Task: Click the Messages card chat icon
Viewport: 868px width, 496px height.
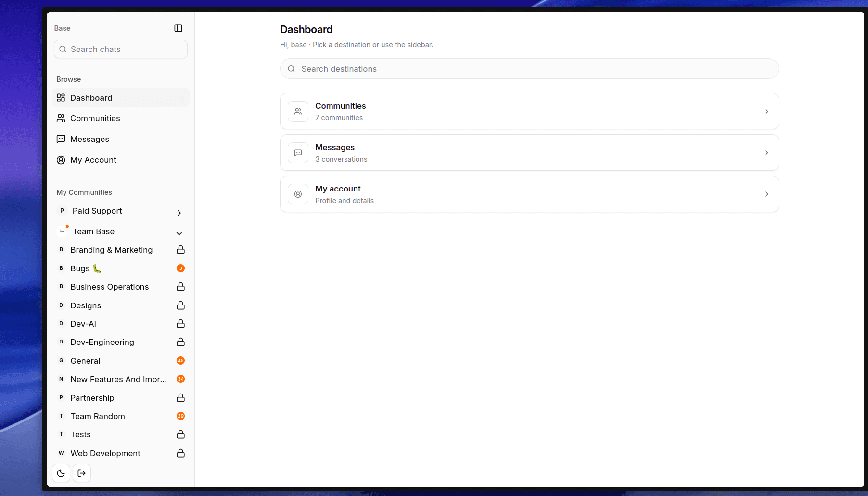Action: click(x=298, y=153)
